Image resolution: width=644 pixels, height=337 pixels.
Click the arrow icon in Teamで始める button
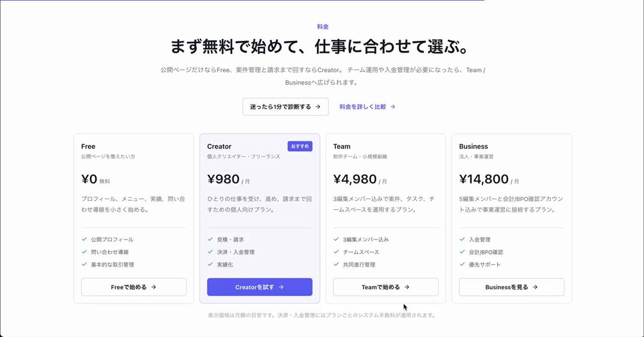pos(407,287)
